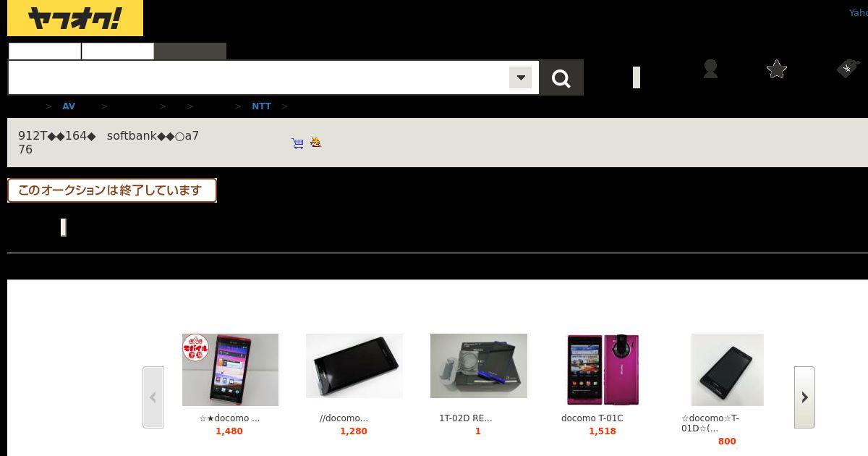Select the dark gray search tab
Screen dimensions: 868x456
tap(190, 51)
